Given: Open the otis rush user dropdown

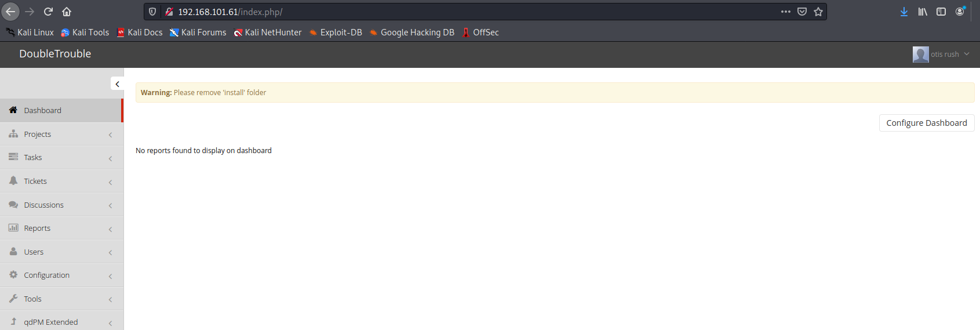Looking at the screenshot, I should pos(941,54).
